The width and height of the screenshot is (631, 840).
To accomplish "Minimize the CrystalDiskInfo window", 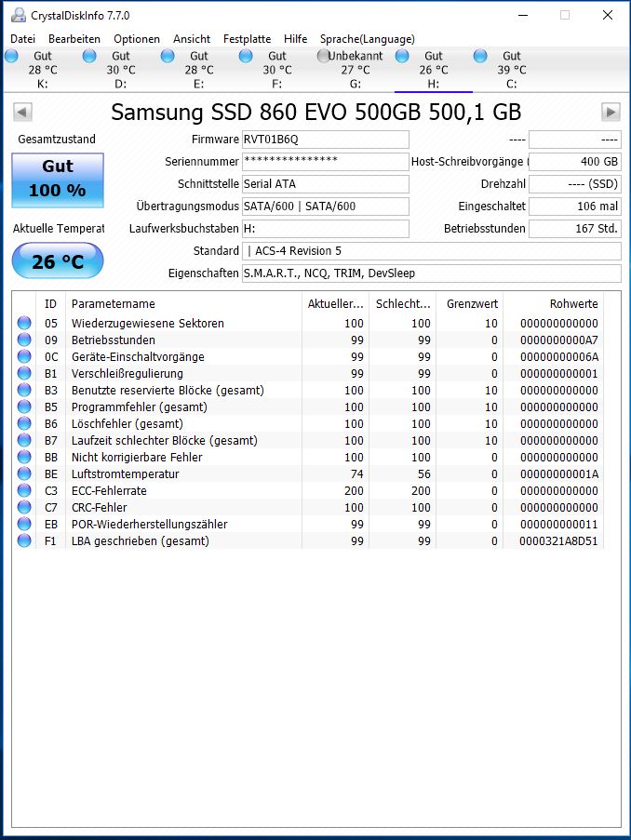I will pyautogui.click(x=523, y=15).
